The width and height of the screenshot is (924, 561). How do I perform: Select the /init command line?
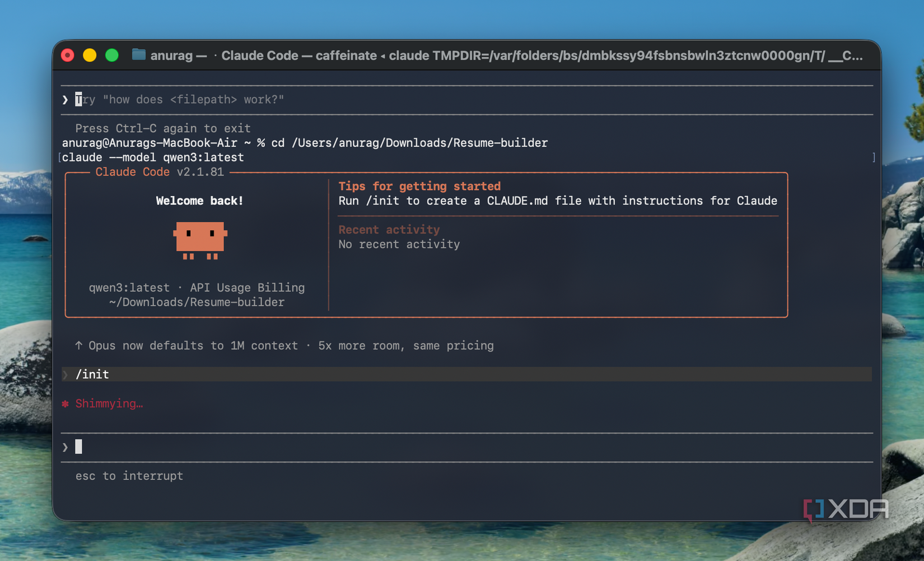click(x=466, y=374)
